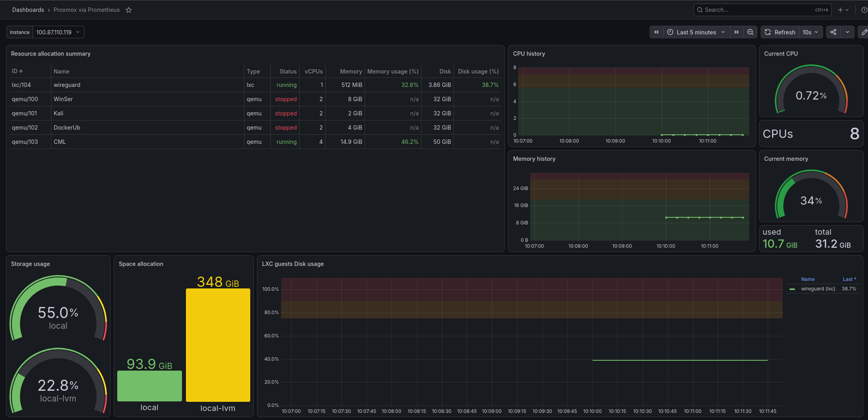Sort by the vCPUs column header
Image resolution: width=868 pixels, height=420 pixels.
pyautogui.click(x=313, y=72)
